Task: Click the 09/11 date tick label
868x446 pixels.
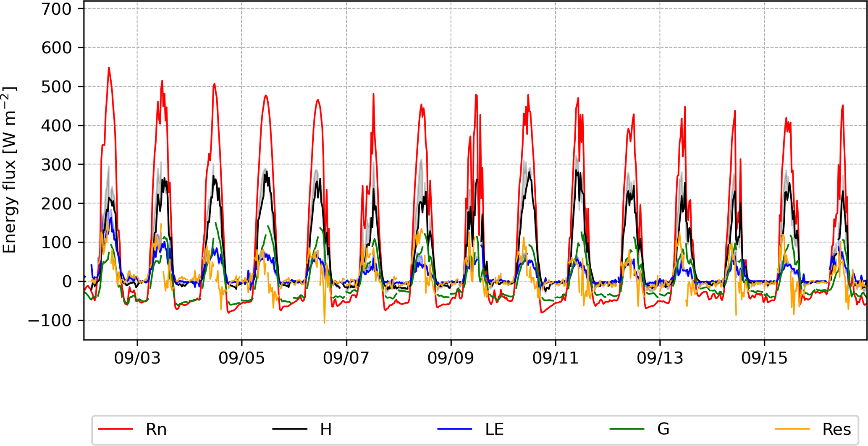Action: (555, 358)
